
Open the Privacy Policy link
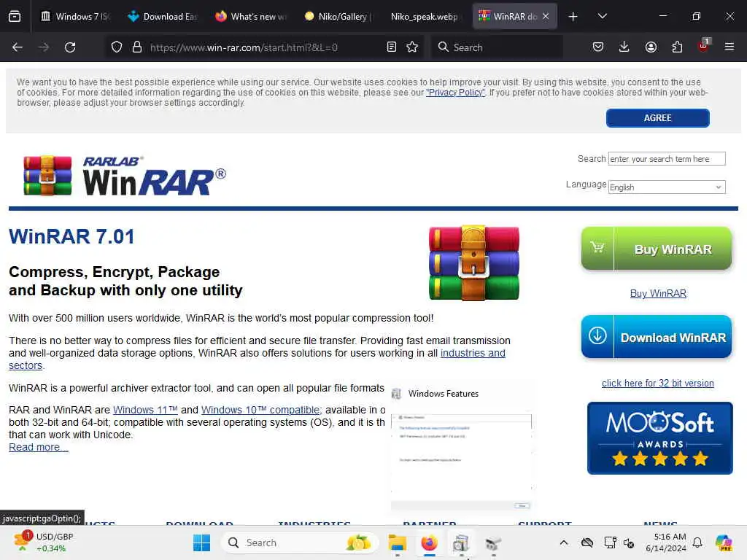click(x=455, y=93)
